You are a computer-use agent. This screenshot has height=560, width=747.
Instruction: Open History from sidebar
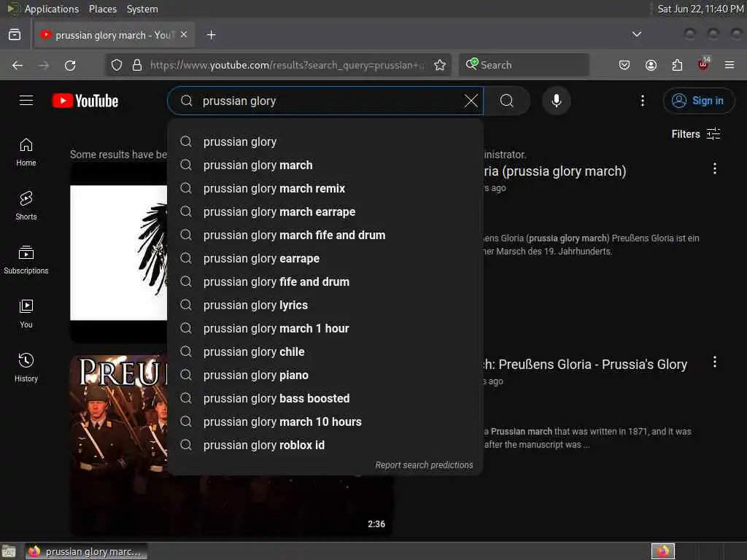[x=26, y=367]
